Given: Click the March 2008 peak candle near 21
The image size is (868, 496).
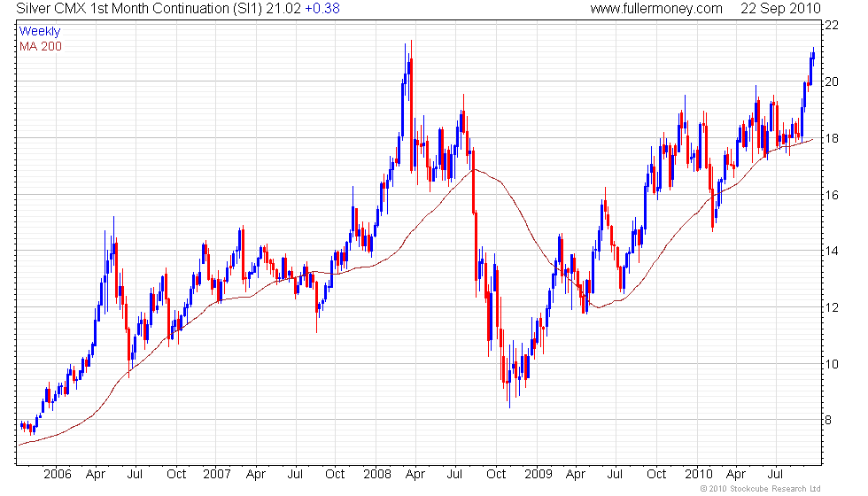Looking at the screenshot, I should pyautogui.click(x=411, y=105).
